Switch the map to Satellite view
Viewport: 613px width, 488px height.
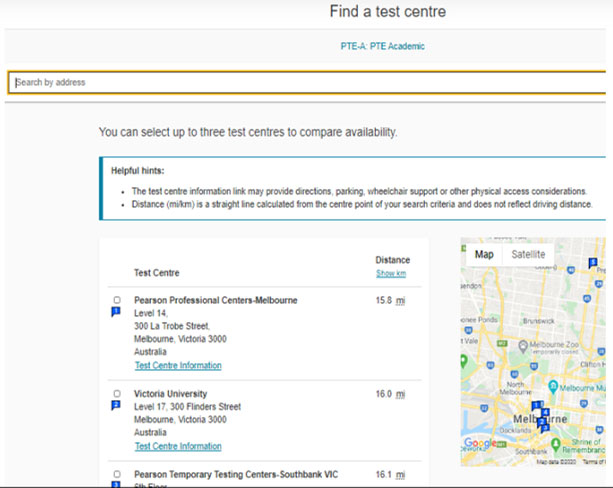pos(528,255)
